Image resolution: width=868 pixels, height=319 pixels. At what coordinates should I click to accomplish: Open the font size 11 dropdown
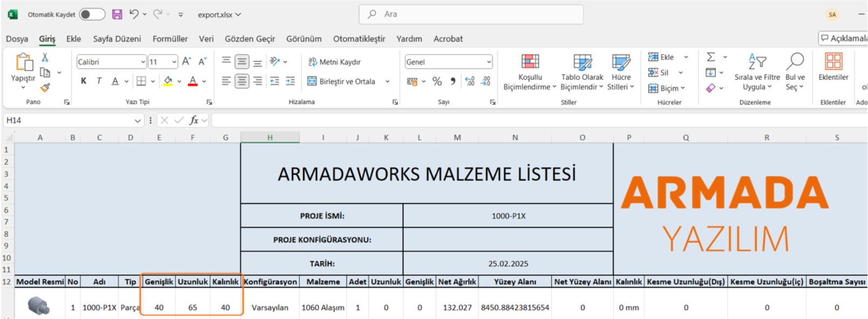pyautogui.click(x=174, y=62)
